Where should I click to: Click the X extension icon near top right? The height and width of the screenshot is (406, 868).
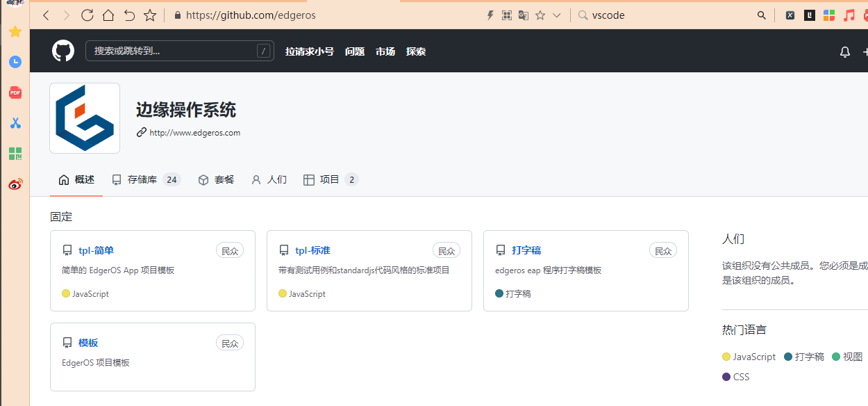coord(790,15)
